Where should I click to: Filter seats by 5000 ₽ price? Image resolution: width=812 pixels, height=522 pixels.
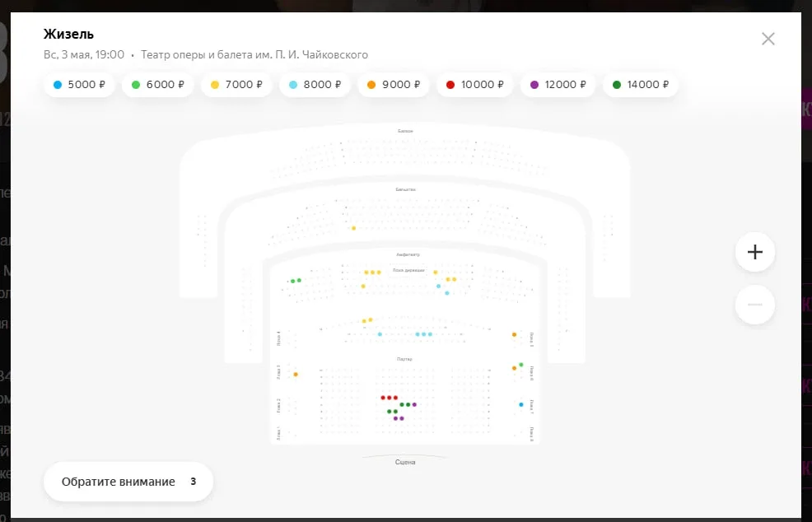coord(79,85)
